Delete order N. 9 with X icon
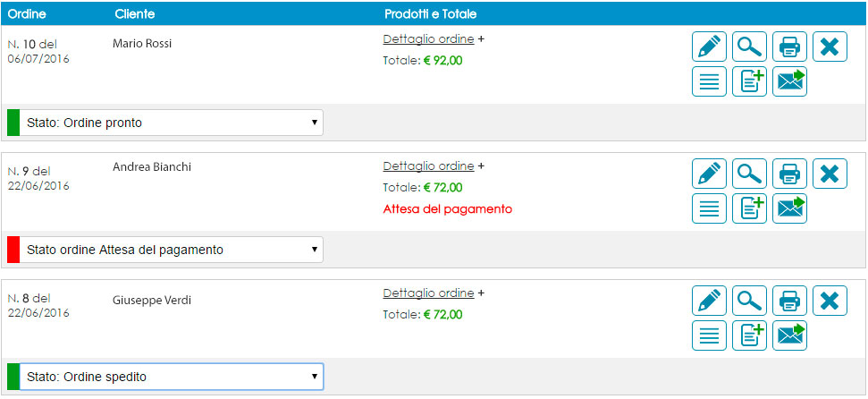The width and height of the screenshot is (868, 399). point(830,174)
